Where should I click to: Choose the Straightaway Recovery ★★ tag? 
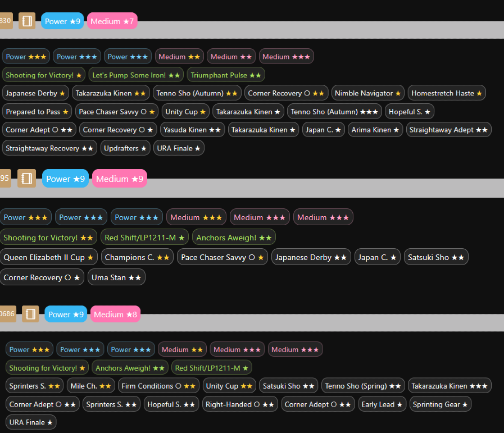pos(49,148)
